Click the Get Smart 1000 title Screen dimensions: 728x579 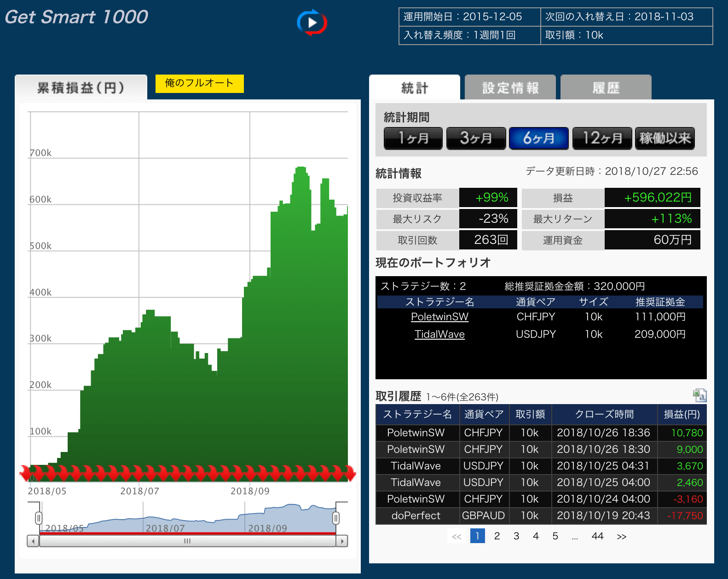click(76, 17)
